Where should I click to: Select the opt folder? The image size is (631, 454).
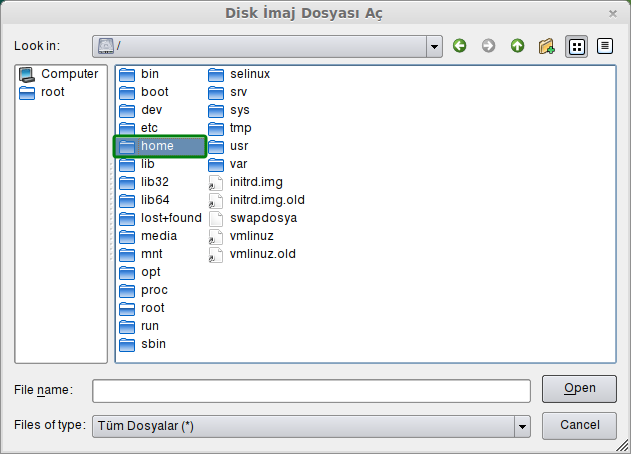[140, 272]
